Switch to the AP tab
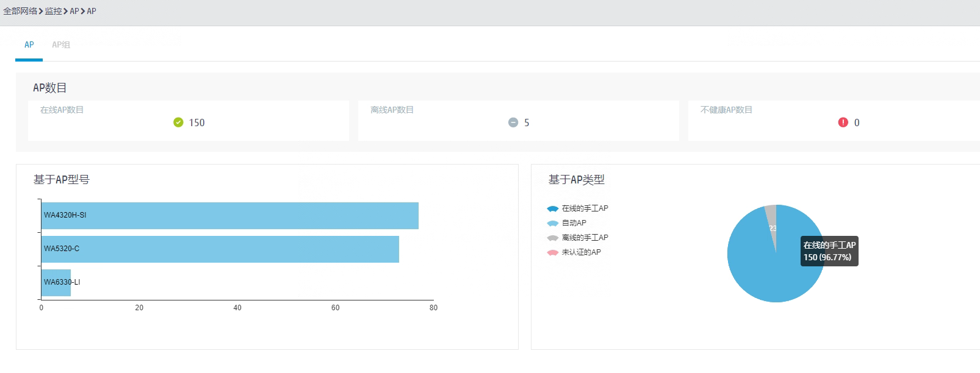The width and height of the screenshot is (980, 373). (29, 44)
